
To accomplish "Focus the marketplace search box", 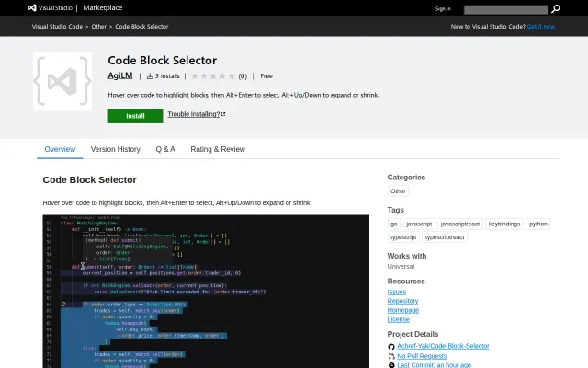I will [506, 9].
